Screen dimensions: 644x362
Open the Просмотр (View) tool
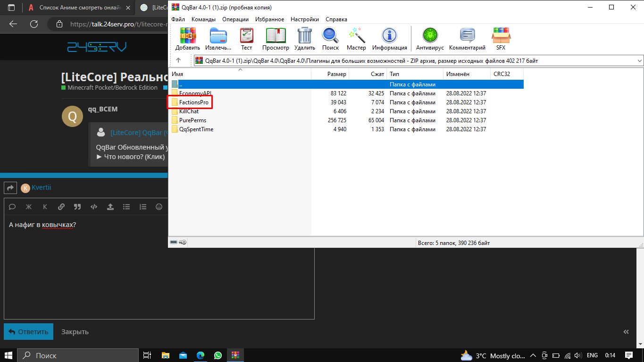(276, 39)
